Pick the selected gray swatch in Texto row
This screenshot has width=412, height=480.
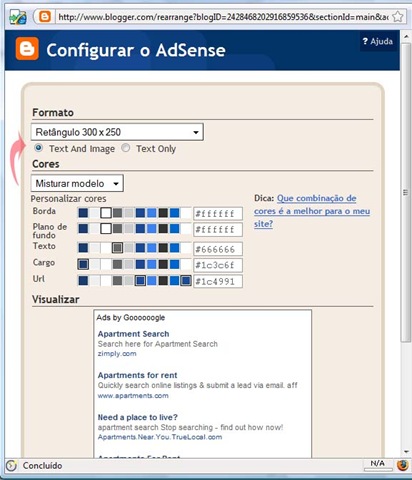coord(117,248)
